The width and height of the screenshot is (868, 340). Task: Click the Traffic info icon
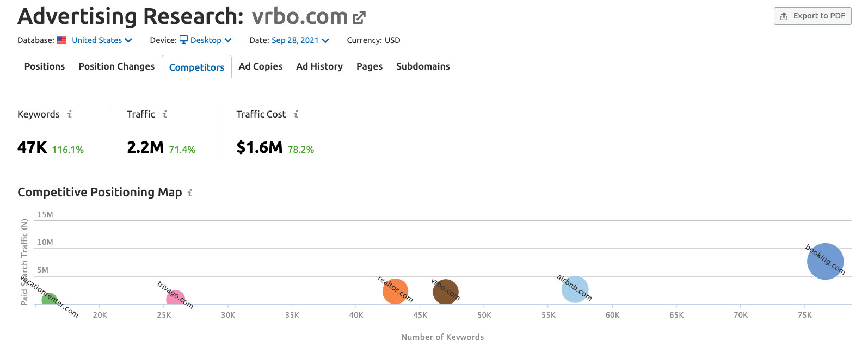[165, 114]
